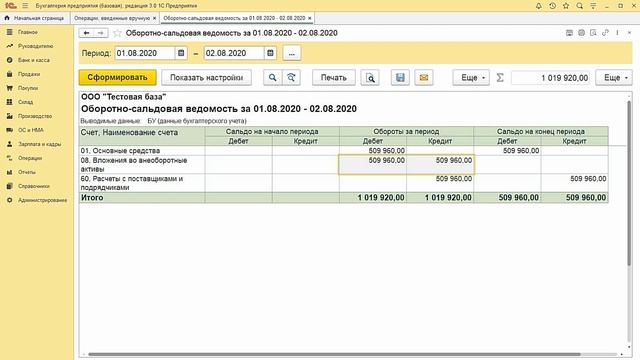
Task: Save report with floppy disk icon
Action: tap(400, 78)
